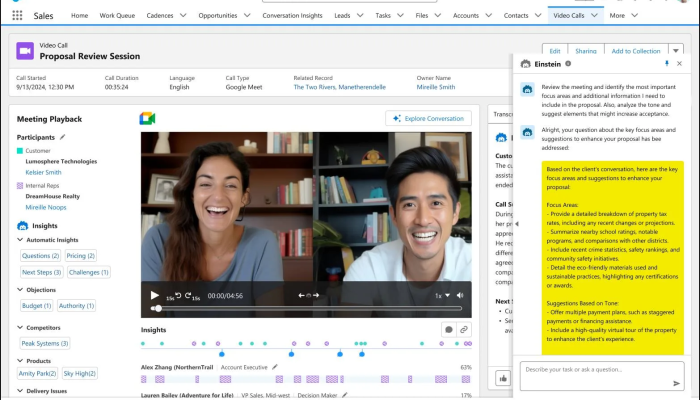
Task: Edit Alex Zhang's role pencil icon
Action: (x=275, y=367)
